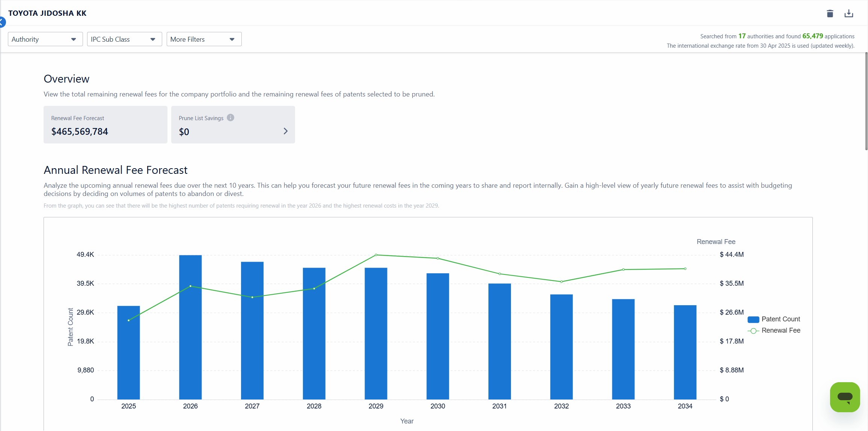
Task: Click the download export icon
Action: tap(848, 14)
